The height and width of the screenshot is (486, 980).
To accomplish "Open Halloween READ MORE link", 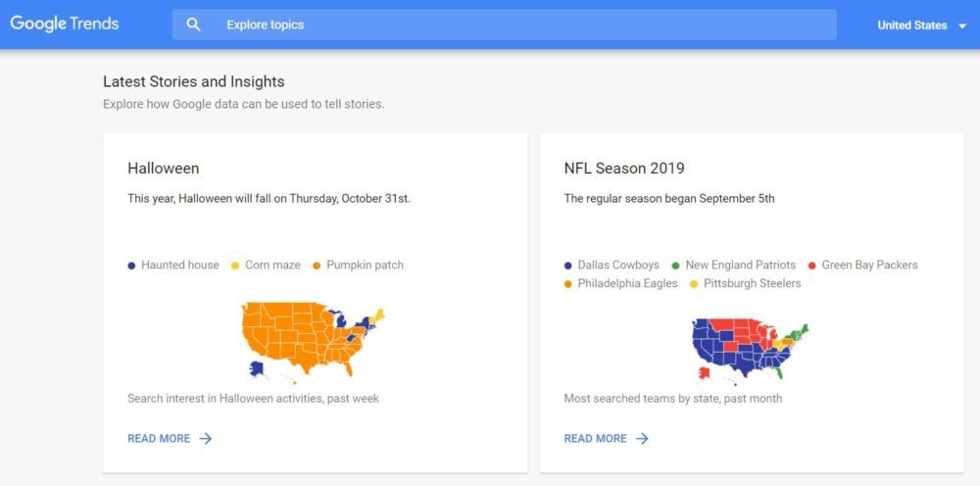I will (159, 439).
